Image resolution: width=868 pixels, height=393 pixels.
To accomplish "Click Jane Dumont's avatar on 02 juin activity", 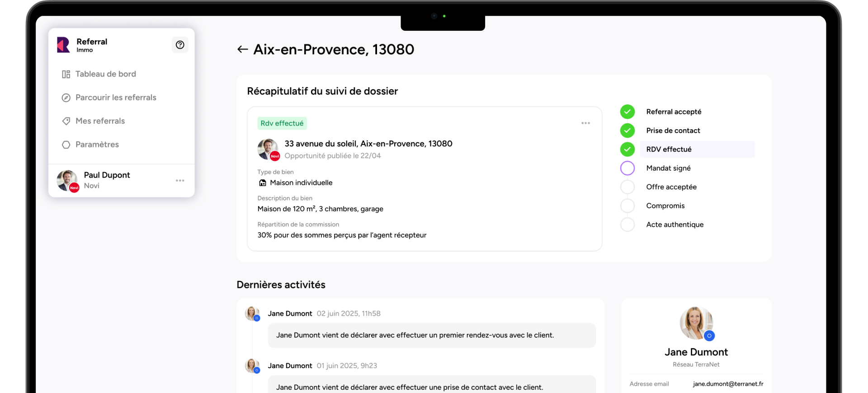I will (252, 313).
